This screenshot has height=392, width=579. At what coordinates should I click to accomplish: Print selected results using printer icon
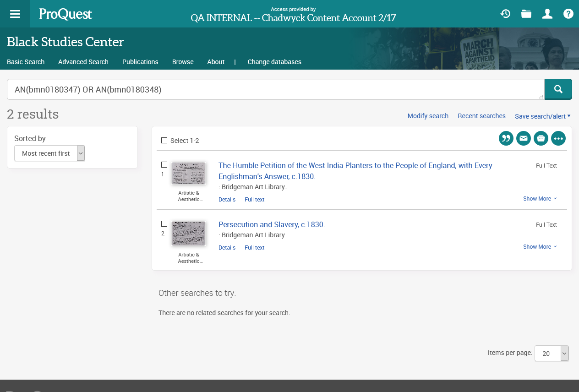[x=541, y=138]
